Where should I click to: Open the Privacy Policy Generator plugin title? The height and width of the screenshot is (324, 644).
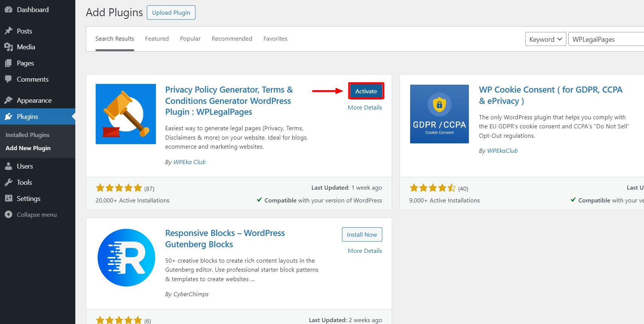(229, 101)
